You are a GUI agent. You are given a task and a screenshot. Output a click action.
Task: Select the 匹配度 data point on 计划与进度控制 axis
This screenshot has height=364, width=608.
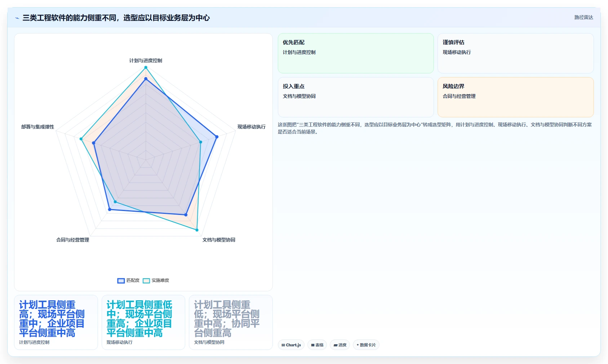[146, 78]
